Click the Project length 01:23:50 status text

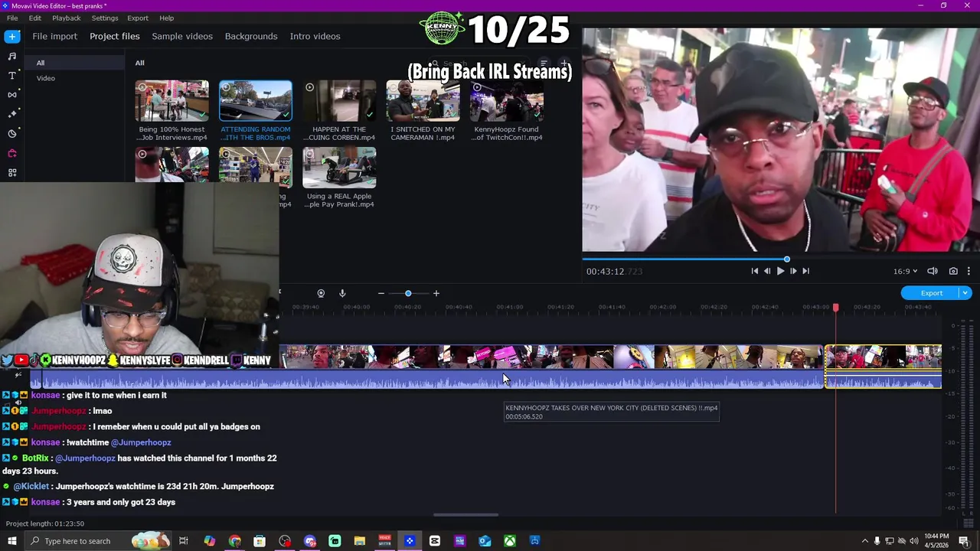45,523
